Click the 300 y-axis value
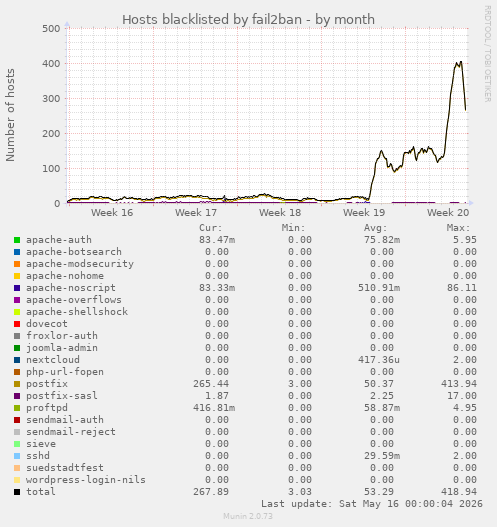This screenshot has height=527, width=497. [51, 98]
